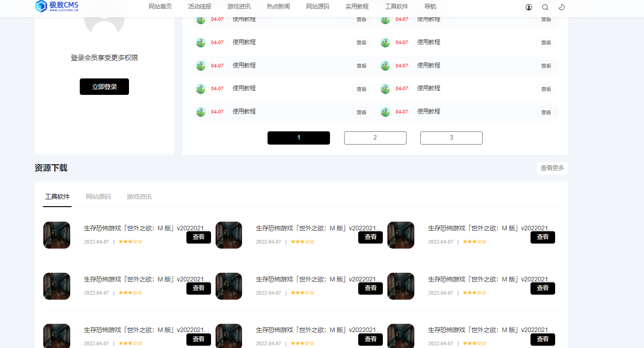The image size is (644, 348).
Task: Open 热点新闻 in the navigation bar
Action: tap(278, 7)
